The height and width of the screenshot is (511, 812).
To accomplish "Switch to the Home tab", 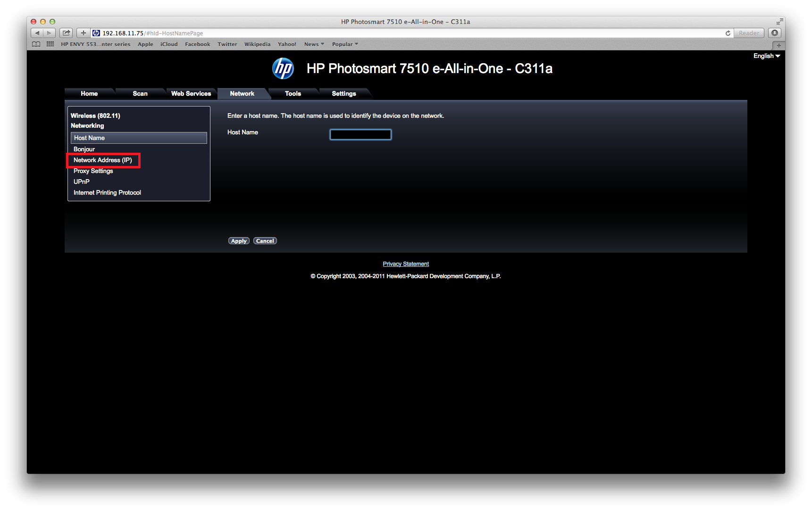I will pos(89,94).
